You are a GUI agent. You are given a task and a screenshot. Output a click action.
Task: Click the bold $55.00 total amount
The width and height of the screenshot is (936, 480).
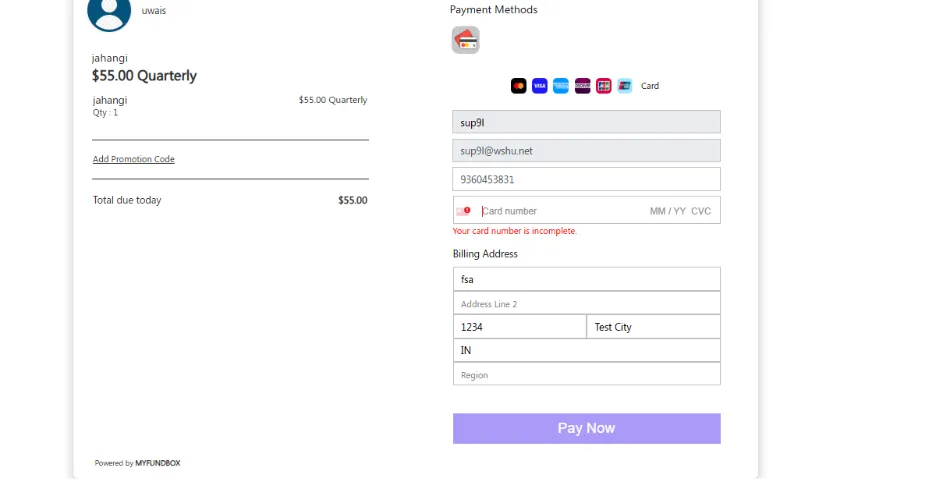[x=353, y=200]
